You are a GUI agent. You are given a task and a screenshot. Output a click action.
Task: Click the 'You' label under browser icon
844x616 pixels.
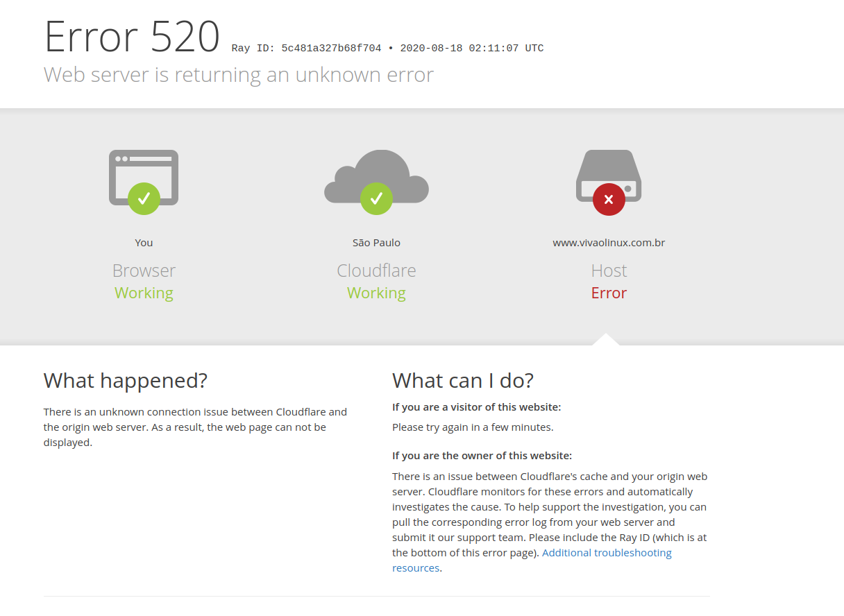pos(144,243)
